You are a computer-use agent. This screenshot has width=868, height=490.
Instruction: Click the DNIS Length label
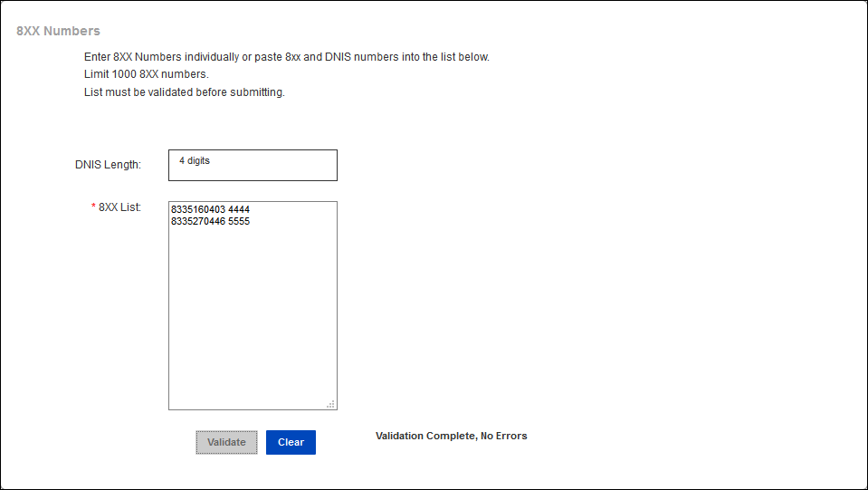click(108, 165)
